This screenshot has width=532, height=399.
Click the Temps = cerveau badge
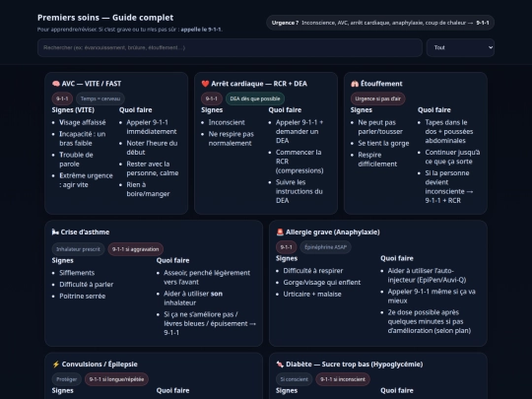coord(100,99)
